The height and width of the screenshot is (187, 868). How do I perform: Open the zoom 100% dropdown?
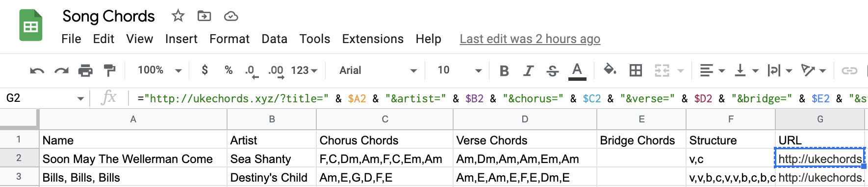coord(159,70)
